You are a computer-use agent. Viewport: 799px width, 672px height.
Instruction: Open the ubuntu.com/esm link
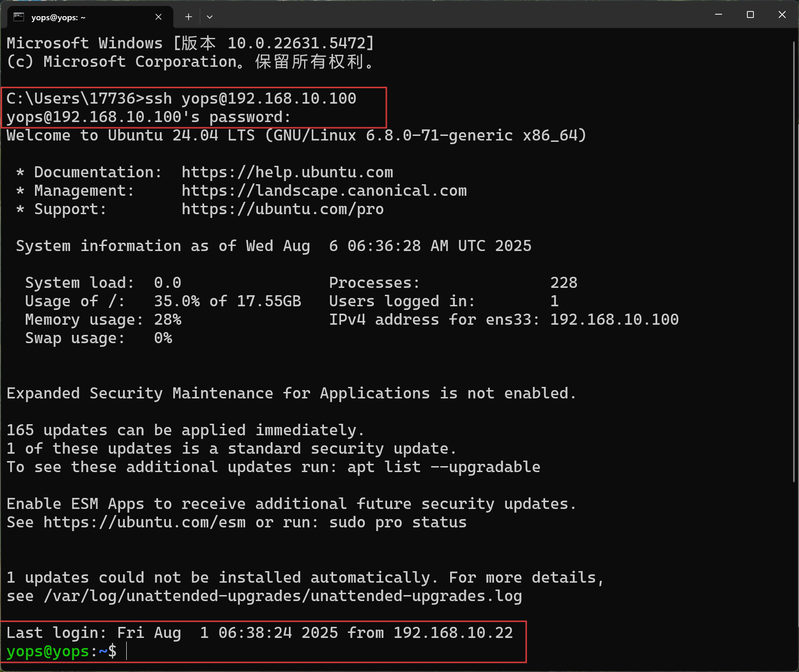(x=144, y=522)
